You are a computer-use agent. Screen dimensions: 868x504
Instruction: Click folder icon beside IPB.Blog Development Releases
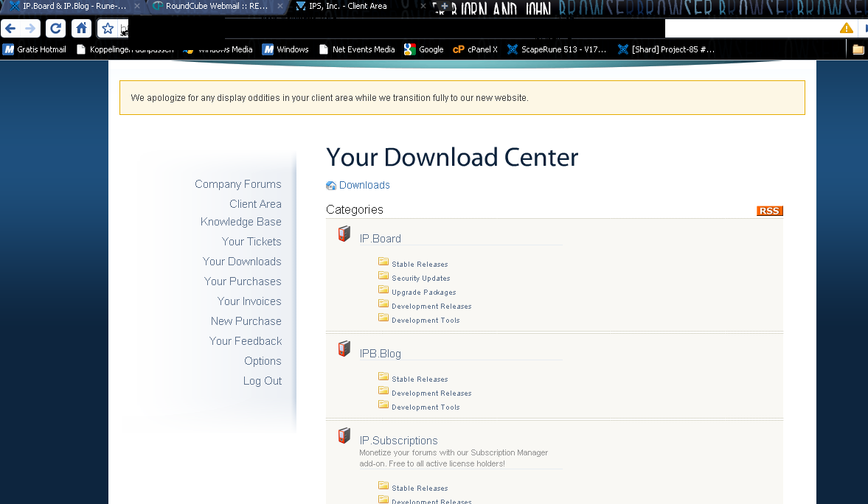tap(383, 390)
